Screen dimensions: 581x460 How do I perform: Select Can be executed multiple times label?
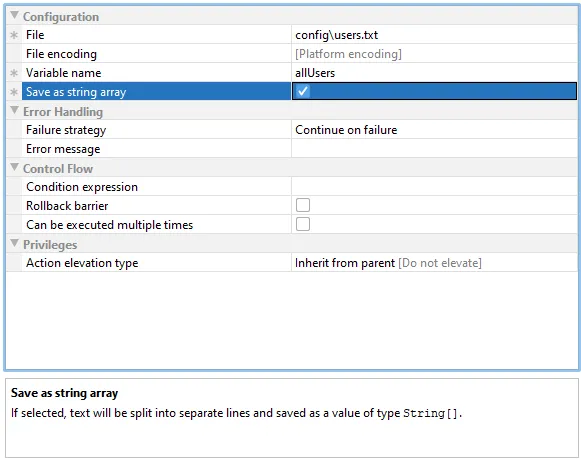tap(110, 225)
